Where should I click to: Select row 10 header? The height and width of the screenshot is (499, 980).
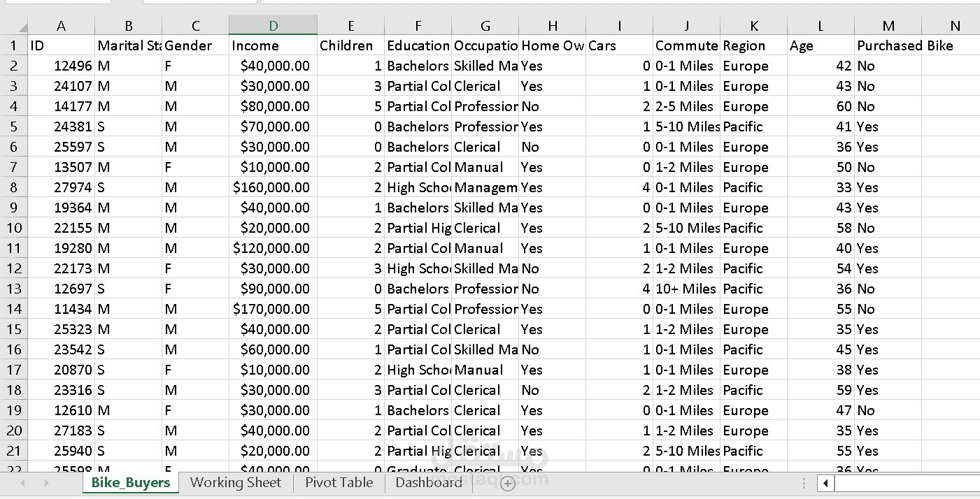(14, 228)
